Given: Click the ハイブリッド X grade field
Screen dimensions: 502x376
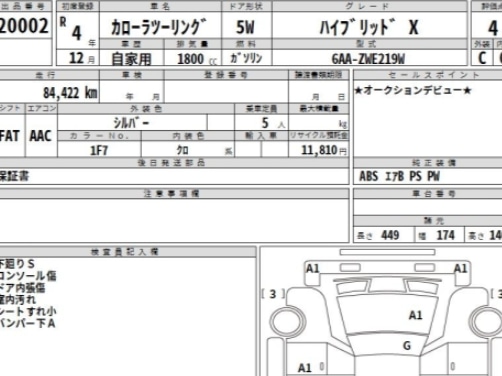Looking at the screenshot, I should (x=369, y=27).
